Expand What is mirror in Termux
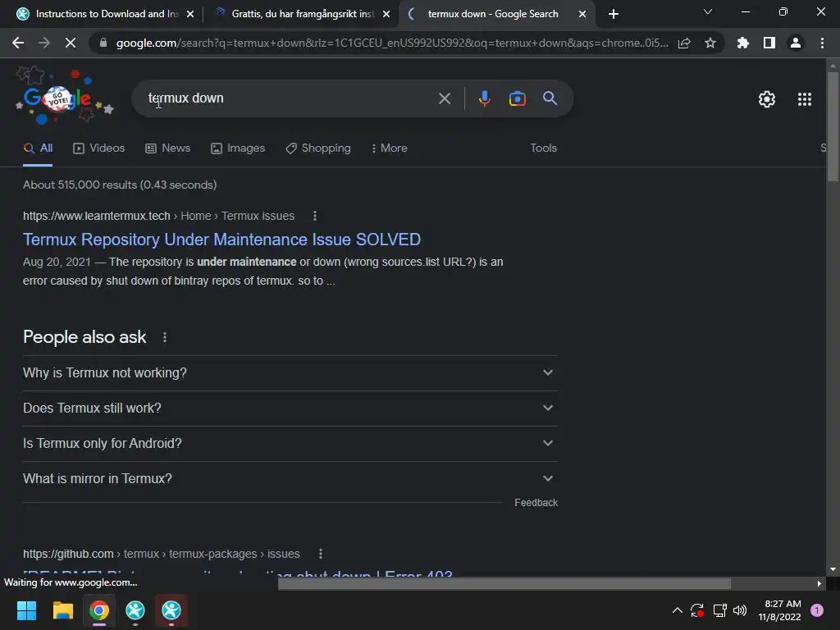Viewport: 840px width, 630px height. pyautogui.click(x=290, y=479)
